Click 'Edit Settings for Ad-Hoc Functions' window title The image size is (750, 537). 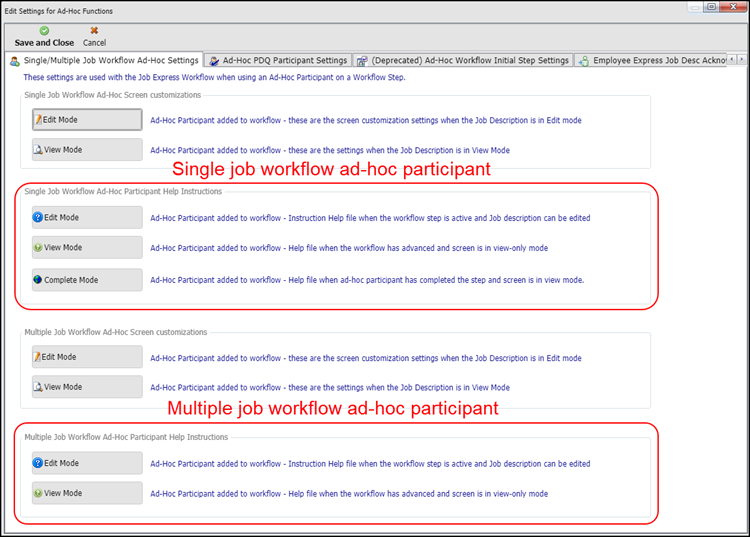click(58, 11)
